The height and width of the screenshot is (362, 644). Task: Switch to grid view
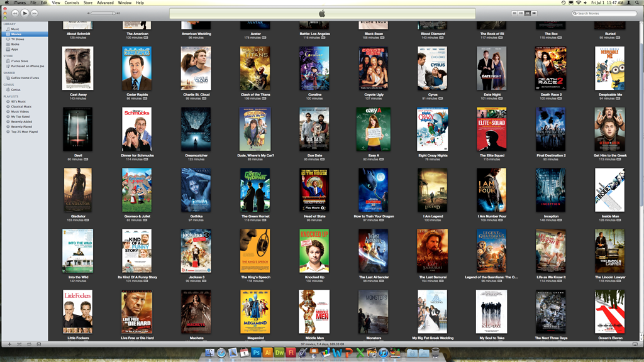point(528,13)
